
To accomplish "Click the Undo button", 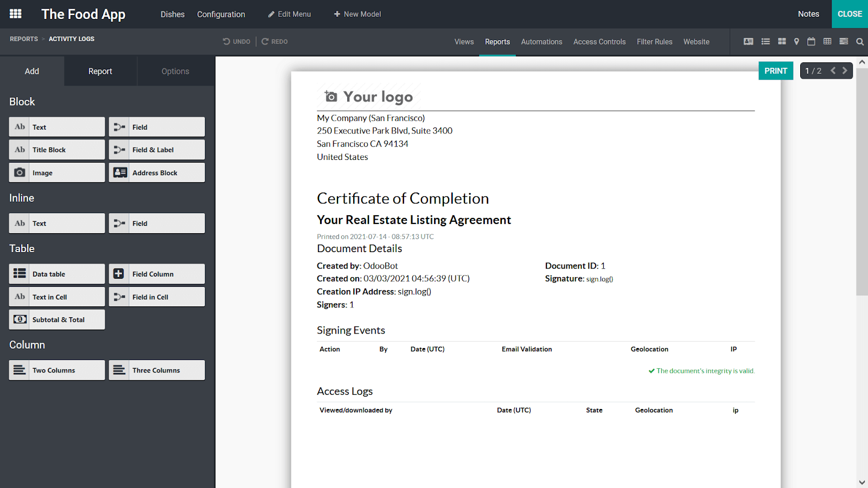I will (x=237, y=42).
